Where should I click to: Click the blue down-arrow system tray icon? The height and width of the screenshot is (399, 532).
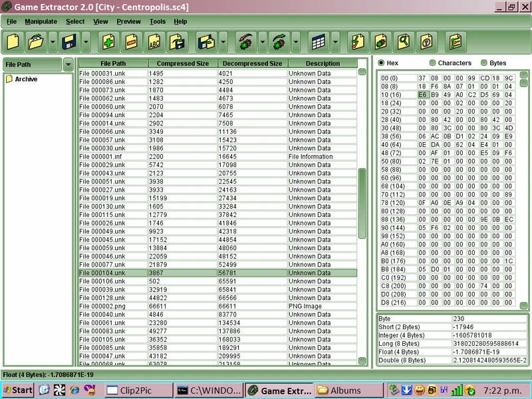pyautogui.click(x=407, y=390)
